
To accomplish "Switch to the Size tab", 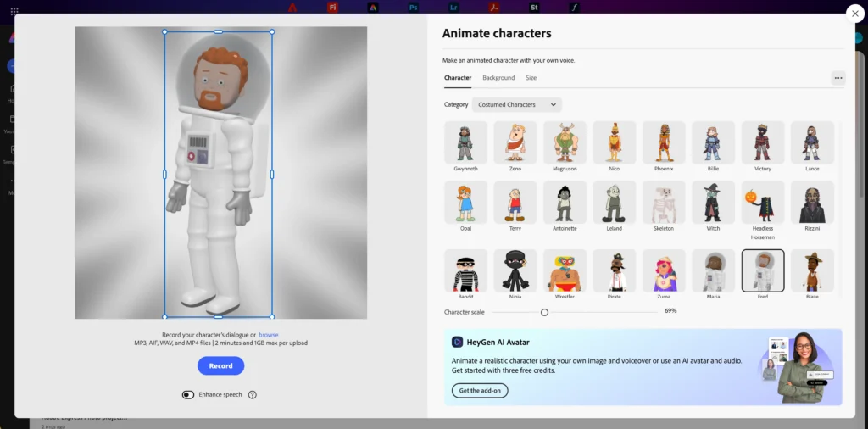I will coord(531,78).
